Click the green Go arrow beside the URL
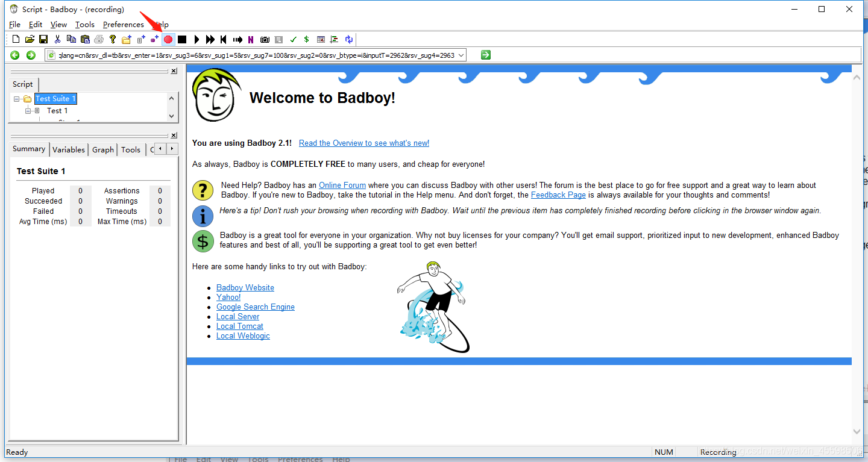Screen dimensions: 868x462 (486, 55)
